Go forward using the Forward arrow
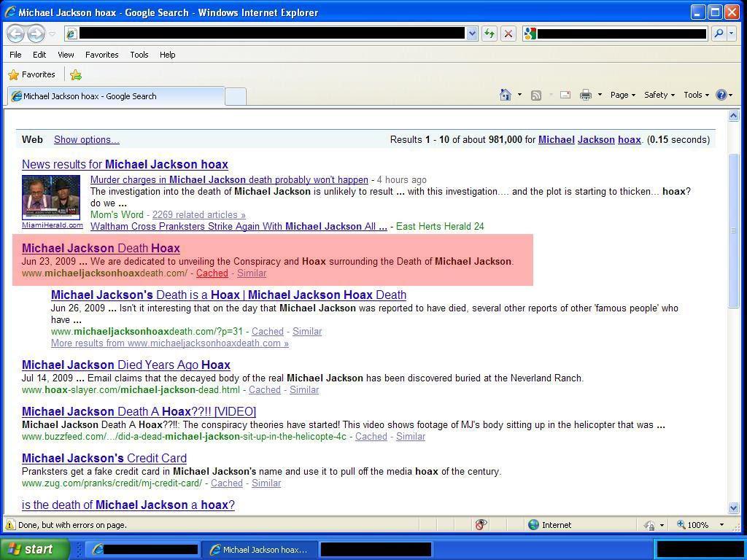The image size is (747, 560). coord(36,34)
